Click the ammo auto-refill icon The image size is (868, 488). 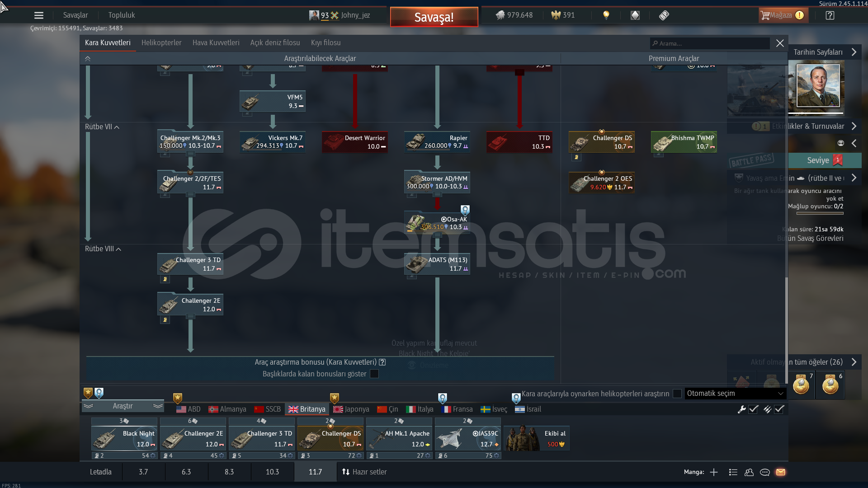pos(767,409)
